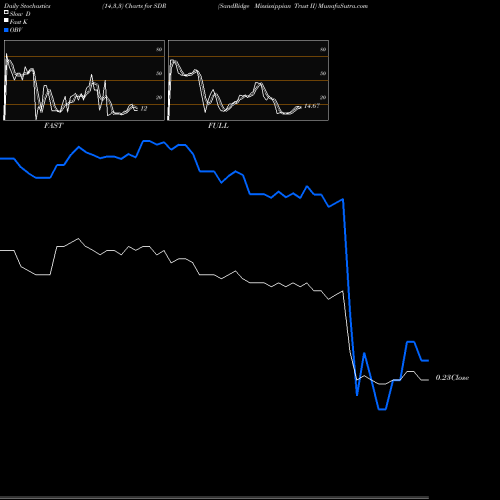Image resolution: width=500 pixels, height=500 pixels.
Task: Click the 50 axis label in FAST chart
Action: click(159, 73)
